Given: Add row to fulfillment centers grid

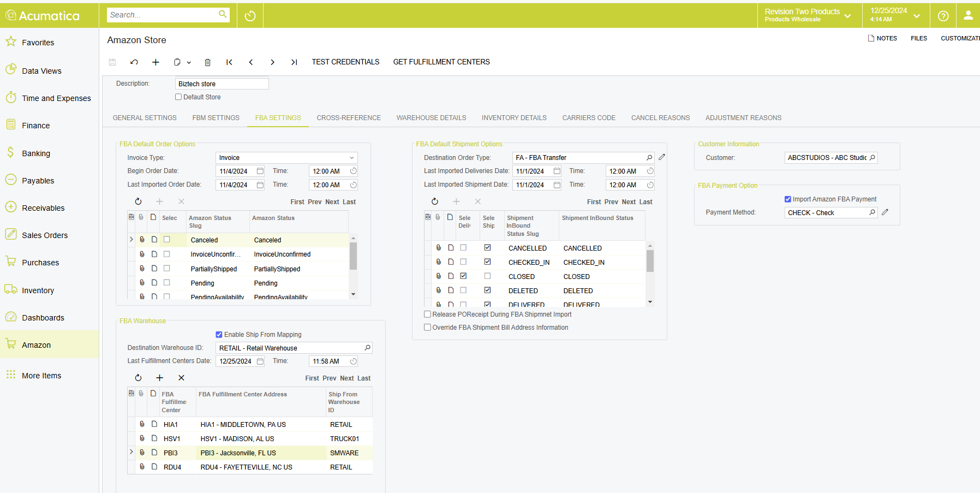Looking at the screenshot, I should click(160, 378).
